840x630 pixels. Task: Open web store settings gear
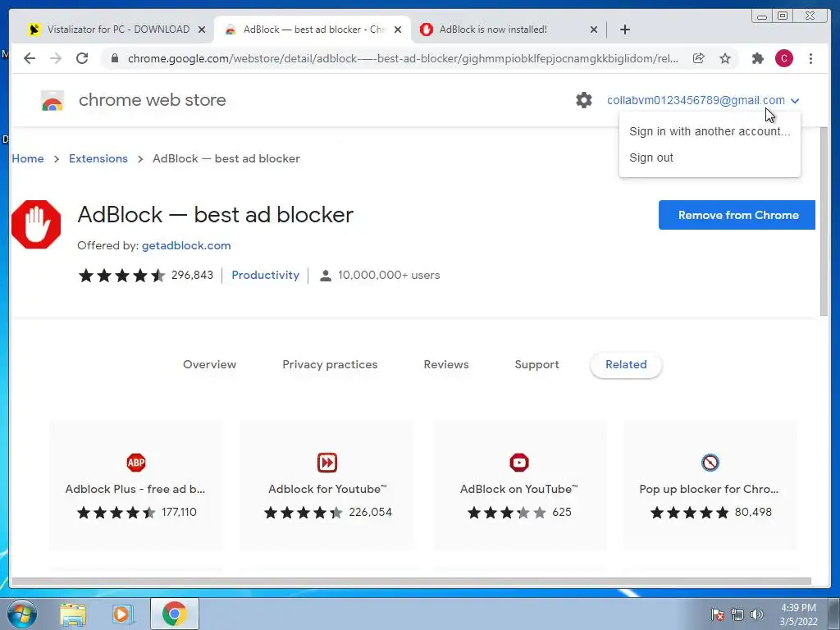(584, 100)
